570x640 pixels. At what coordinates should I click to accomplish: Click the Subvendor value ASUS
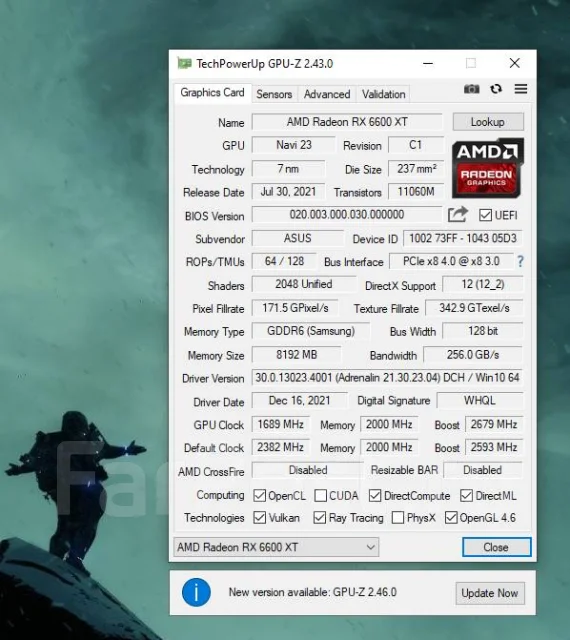298,238
